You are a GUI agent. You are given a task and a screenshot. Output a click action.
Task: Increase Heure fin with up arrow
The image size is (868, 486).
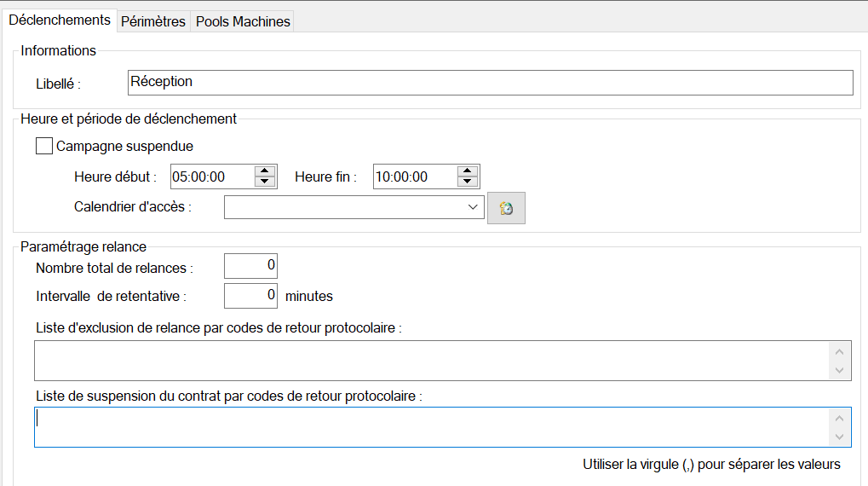coord(467,171)
